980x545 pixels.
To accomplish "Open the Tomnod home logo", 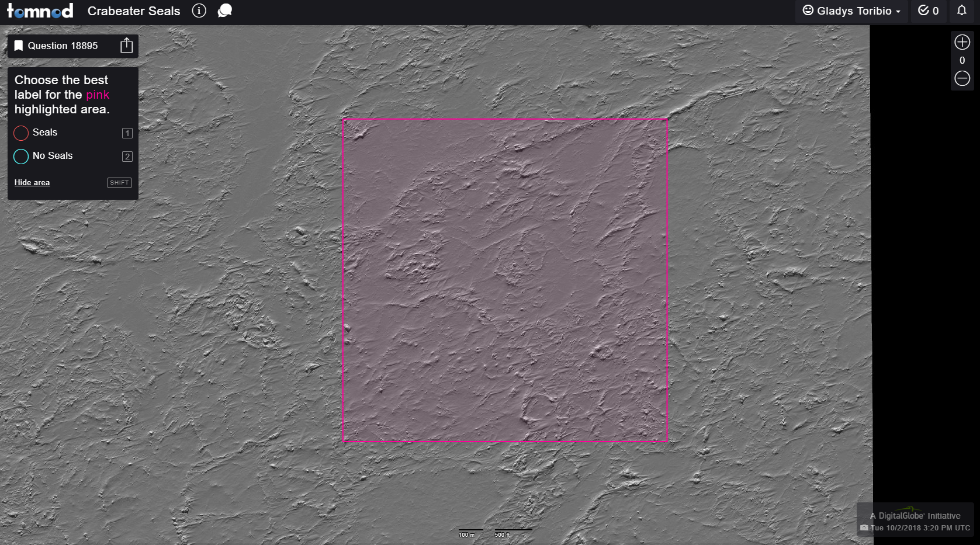I will click(40, 11).
